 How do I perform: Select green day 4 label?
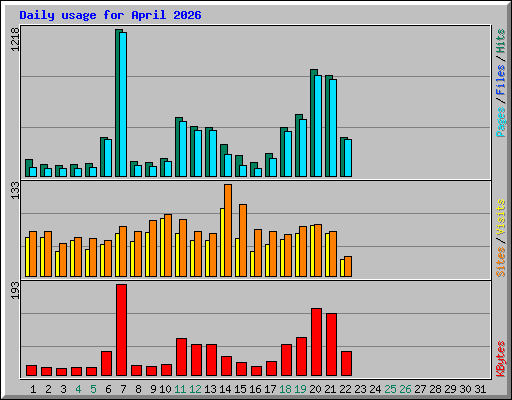(x=78, y=389)
